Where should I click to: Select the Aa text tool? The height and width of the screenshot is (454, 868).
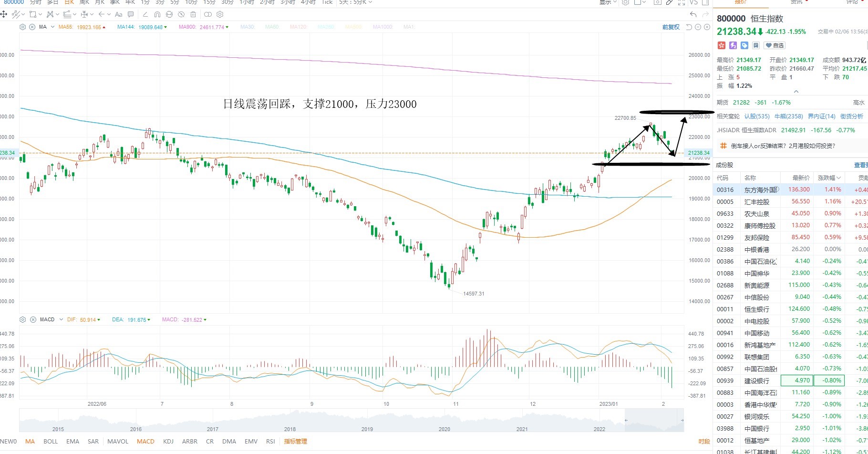point(119,14)
